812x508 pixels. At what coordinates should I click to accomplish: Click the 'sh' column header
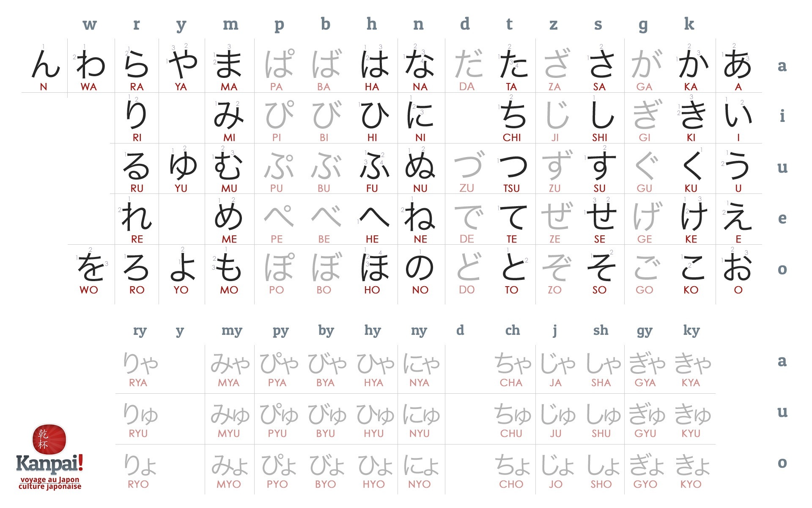coord(601,330)
